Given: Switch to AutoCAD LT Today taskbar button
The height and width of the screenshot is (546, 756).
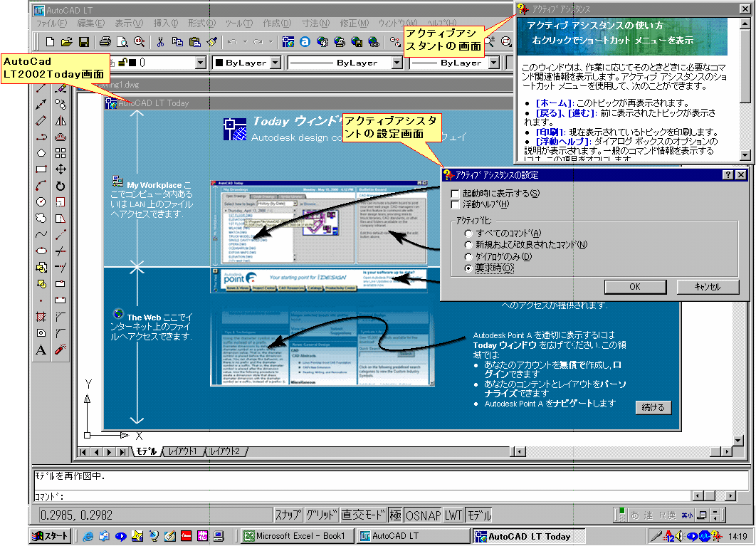Looking at the screenshot, I should pyautogui.click(x=529, y=536).
